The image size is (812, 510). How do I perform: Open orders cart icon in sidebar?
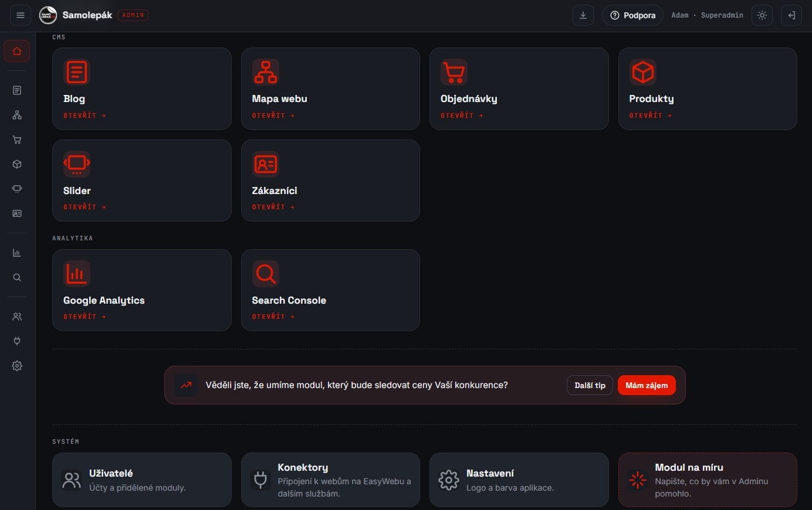pyautogui.click(x=17, y=140)
